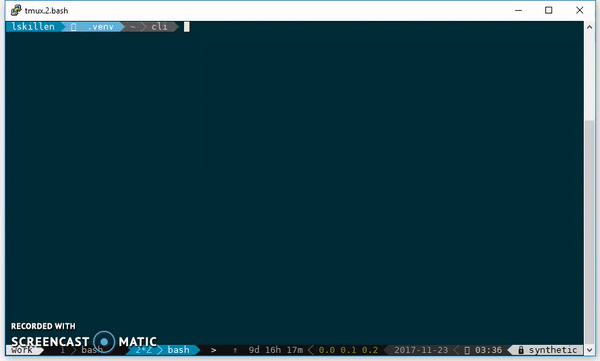Click the scrollbar down arrow
This screenshot has height=361, width=600.
click(x=589, y=350)
